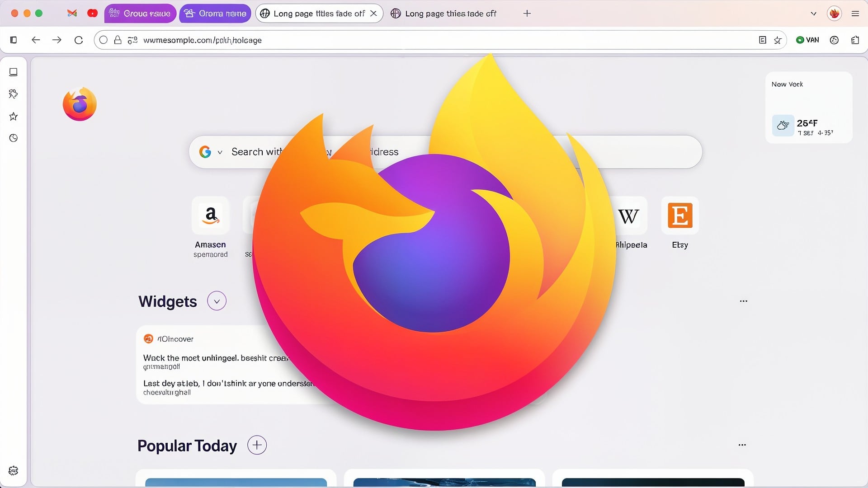868x488 pixels.
Task: Open search engine dropdown beside Google logo
Action: tap(220, 152)
